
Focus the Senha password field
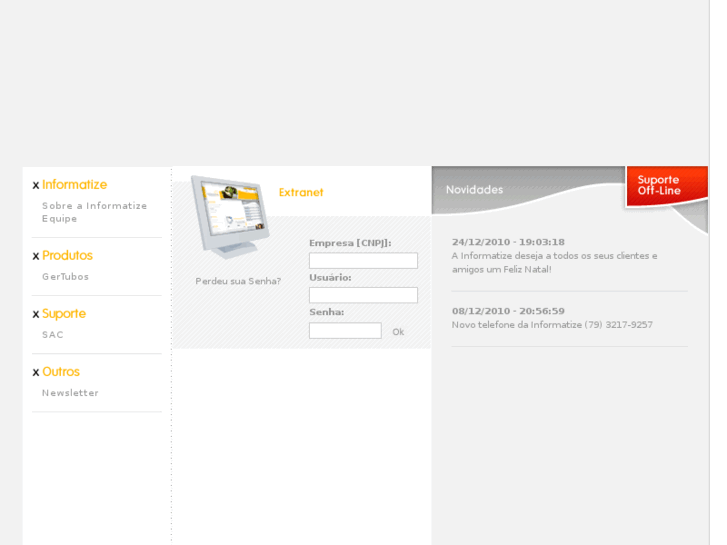pyautogui.click(x=345, y=331)
